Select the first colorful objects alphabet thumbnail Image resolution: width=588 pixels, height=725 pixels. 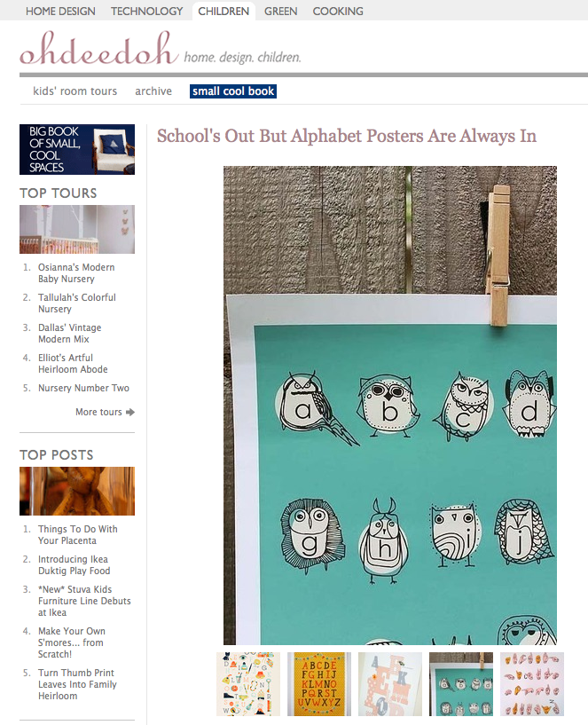click(248, 684)
